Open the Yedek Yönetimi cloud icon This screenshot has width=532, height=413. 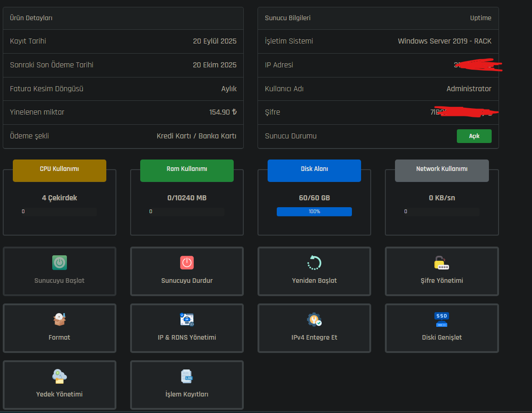click(x=60, y=376)
